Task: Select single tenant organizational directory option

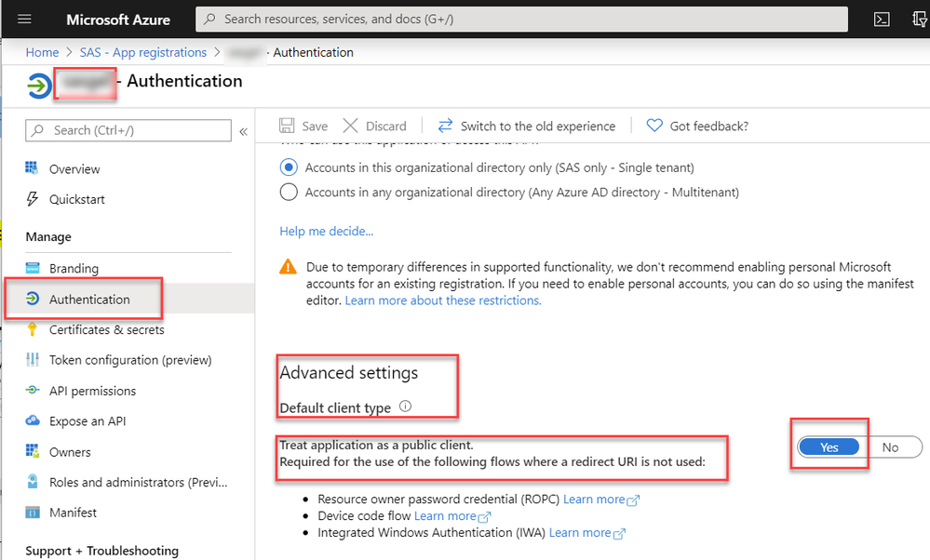Action: [289, 167]
